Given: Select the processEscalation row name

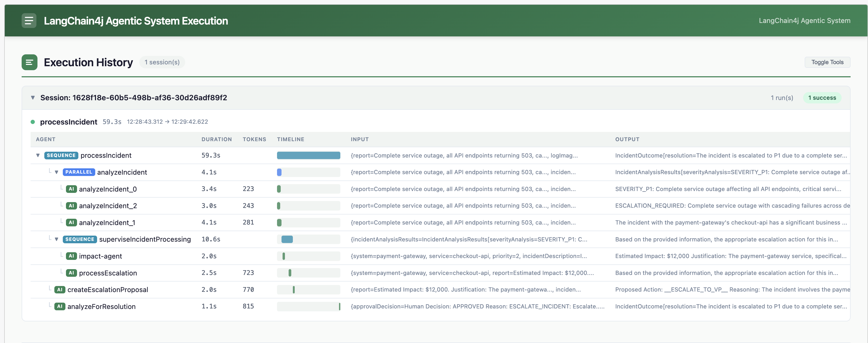Looking at the screenshot, I should click(x=108, y=273).
